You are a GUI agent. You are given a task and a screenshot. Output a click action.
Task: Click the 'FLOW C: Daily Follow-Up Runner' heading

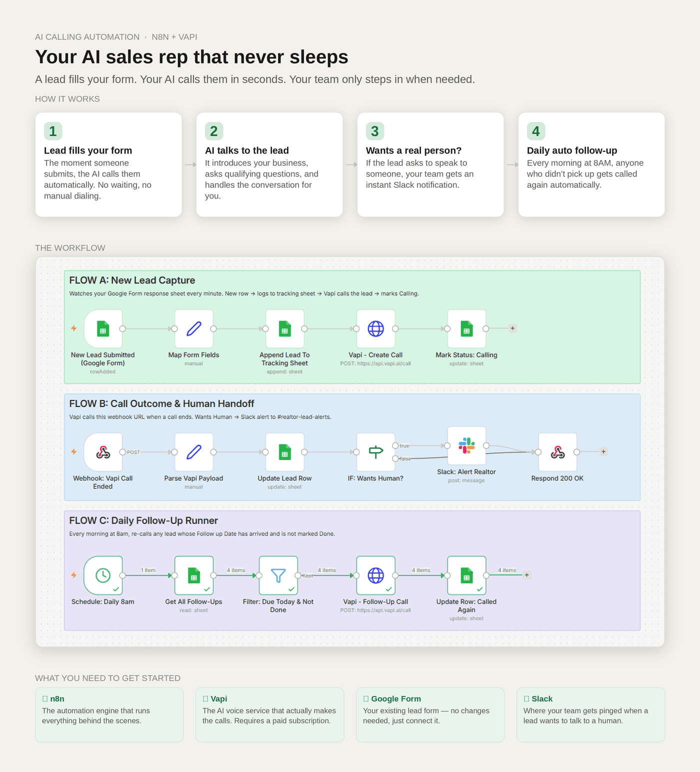[x=143, y=520]
